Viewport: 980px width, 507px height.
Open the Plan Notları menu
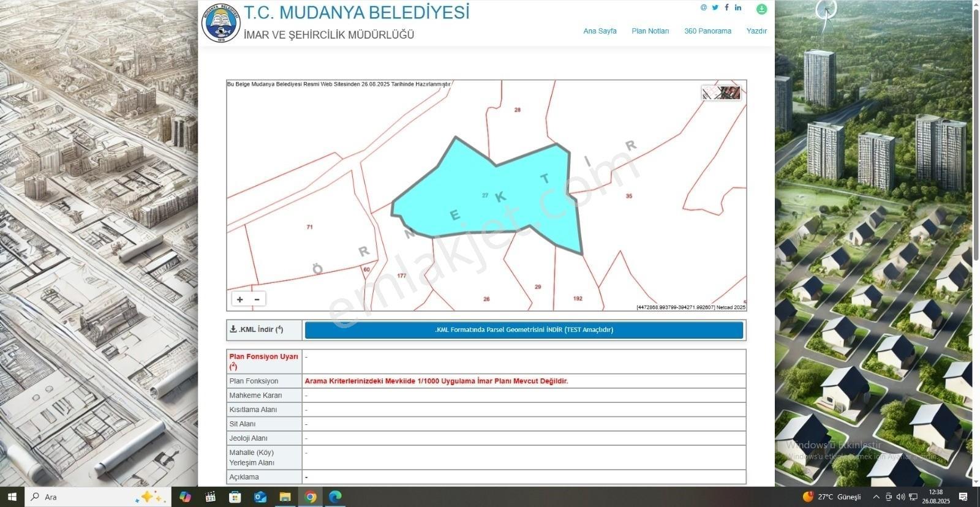coord(650,31)
